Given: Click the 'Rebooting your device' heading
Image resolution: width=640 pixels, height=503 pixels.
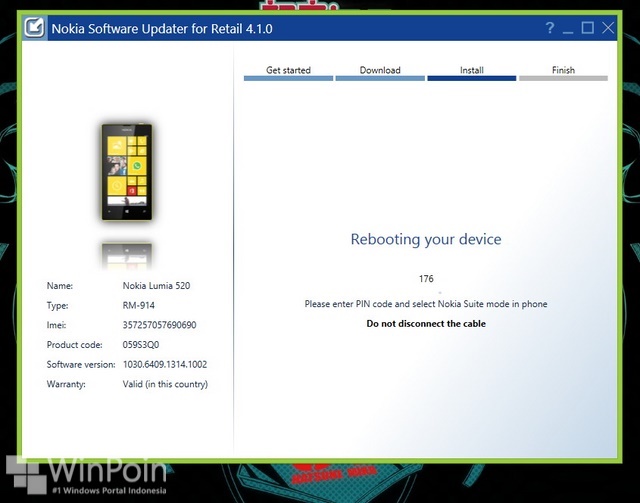Looking at the screenshot, I should pos(426,239).
